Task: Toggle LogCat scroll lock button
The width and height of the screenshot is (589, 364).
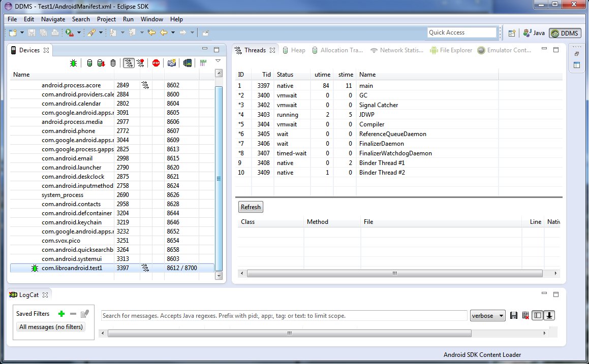Action: pyautogui.click(x=549, y=316)
